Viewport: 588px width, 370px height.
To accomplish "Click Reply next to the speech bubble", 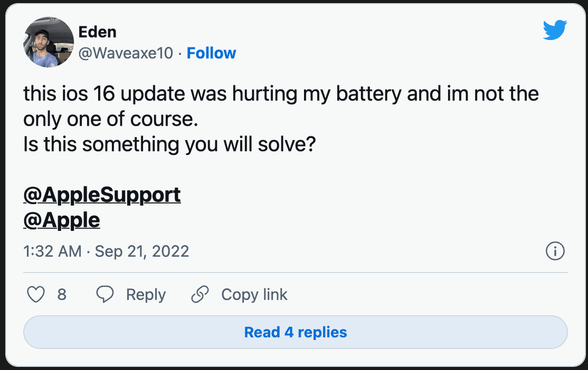I will point(146,294).
